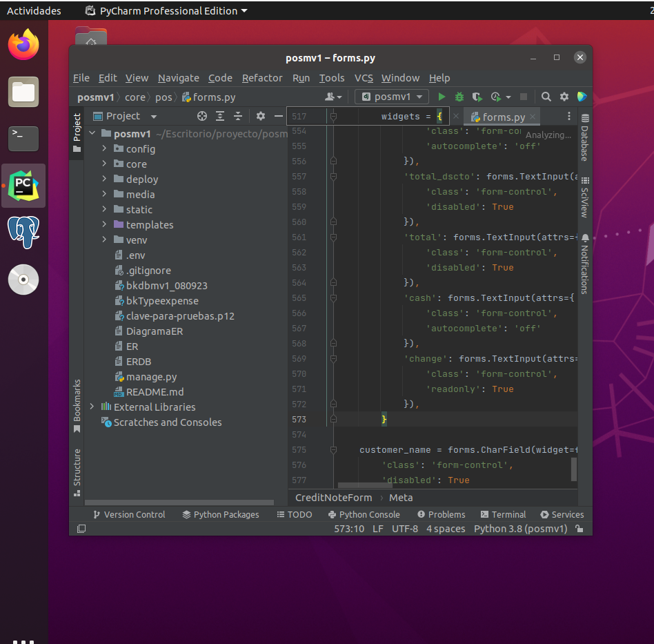This screenshot has width=654, height=644.
Task: Select opened file with the crosshair icon
Action: [202, 117]
